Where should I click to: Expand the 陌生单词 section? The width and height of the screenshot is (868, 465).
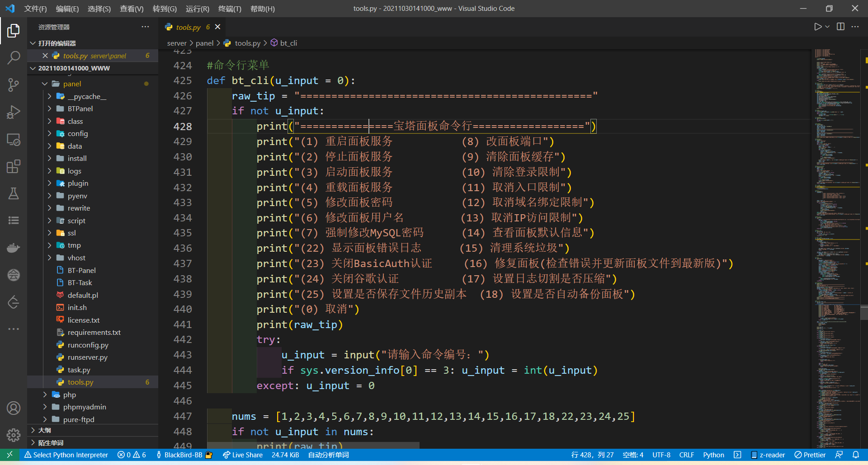[x=93, y=443]
